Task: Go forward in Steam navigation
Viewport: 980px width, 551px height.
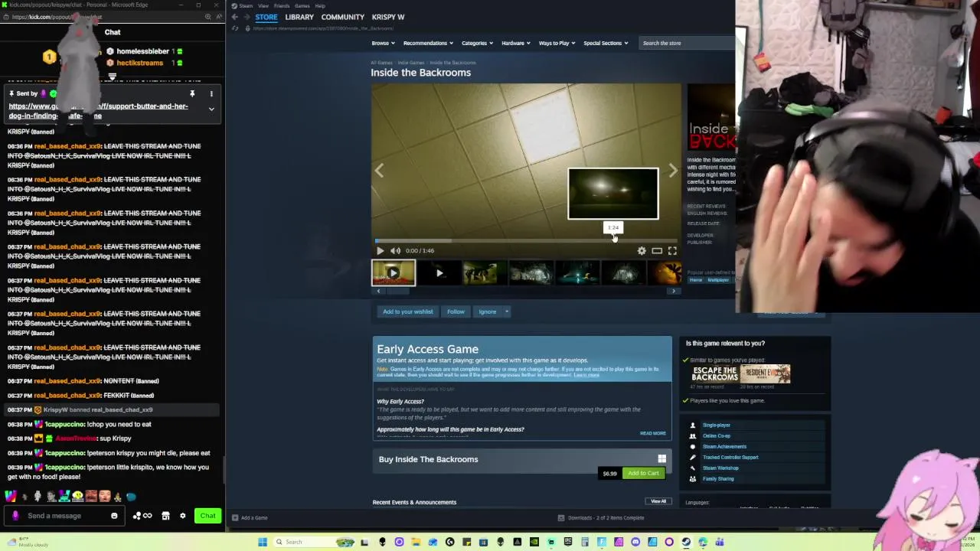Action: [x=246, y=17]
